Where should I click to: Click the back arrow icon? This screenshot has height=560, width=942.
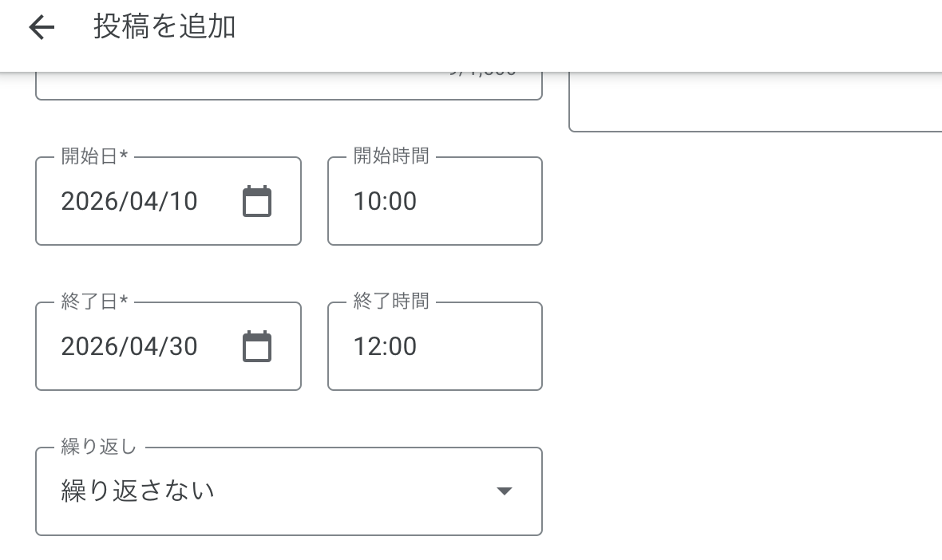click(x=42, y=28)
